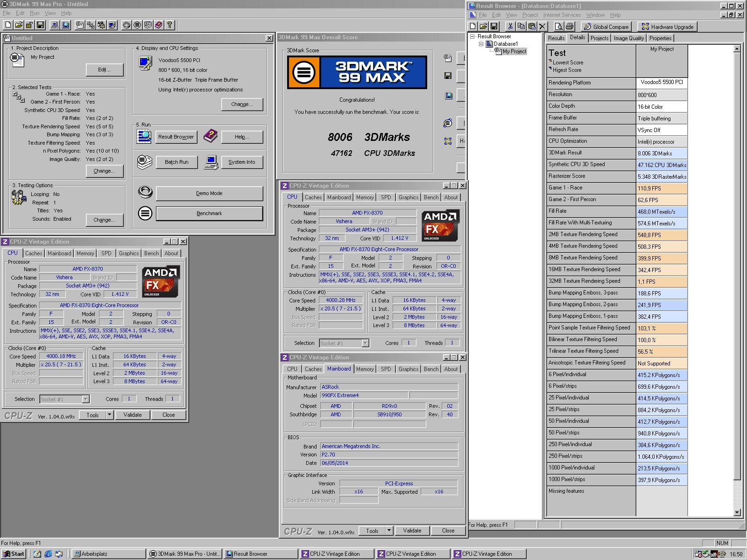Screen dimensions: 747x560
Task: Click Delete X icon in Result Browser
Action: coord(543,27)
